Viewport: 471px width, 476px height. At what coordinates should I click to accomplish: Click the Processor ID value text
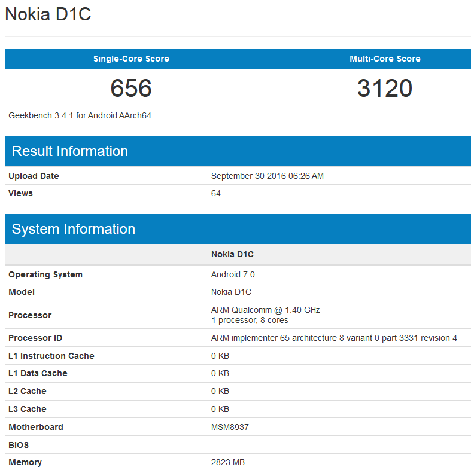(334, 338)
